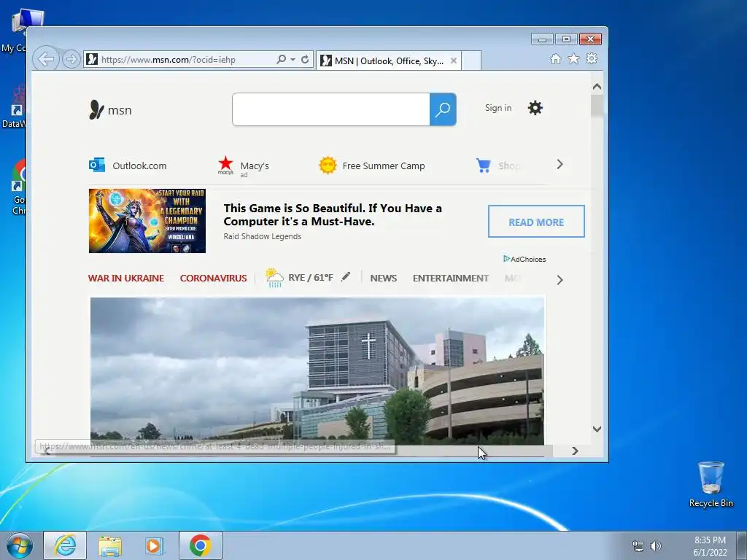
Task: Open Windows Media Player taskbar icon
Action: pyautogui.click(x=155, y=545)
